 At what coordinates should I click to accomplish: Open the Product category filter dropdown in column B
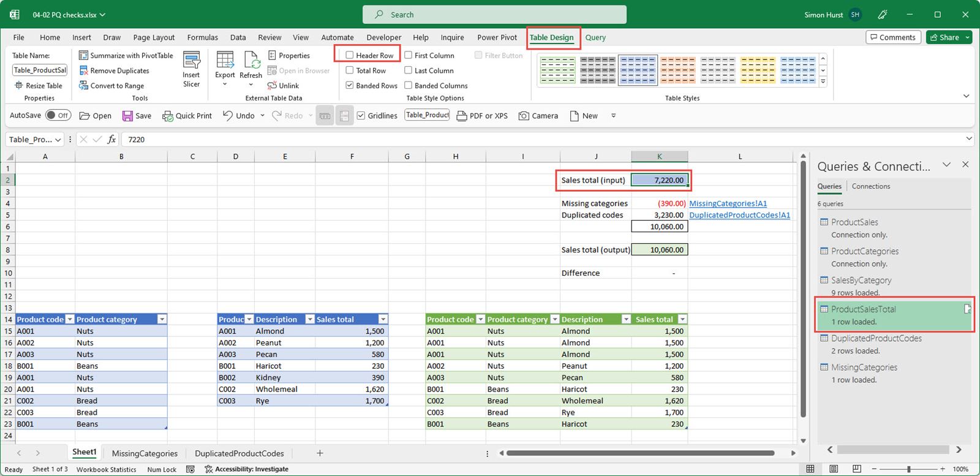tap(162, 319)
